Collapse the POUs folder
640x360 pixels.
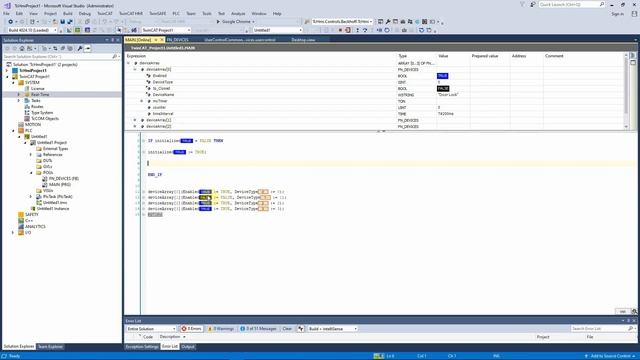(x=31, y=173)
